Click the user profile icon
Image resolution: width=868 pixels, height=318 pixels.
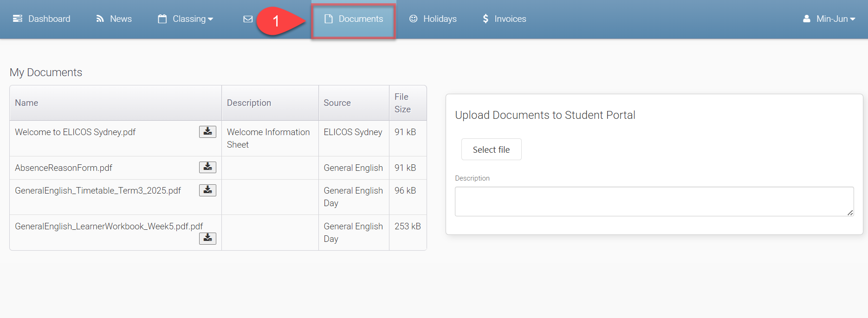click(807, 19)
